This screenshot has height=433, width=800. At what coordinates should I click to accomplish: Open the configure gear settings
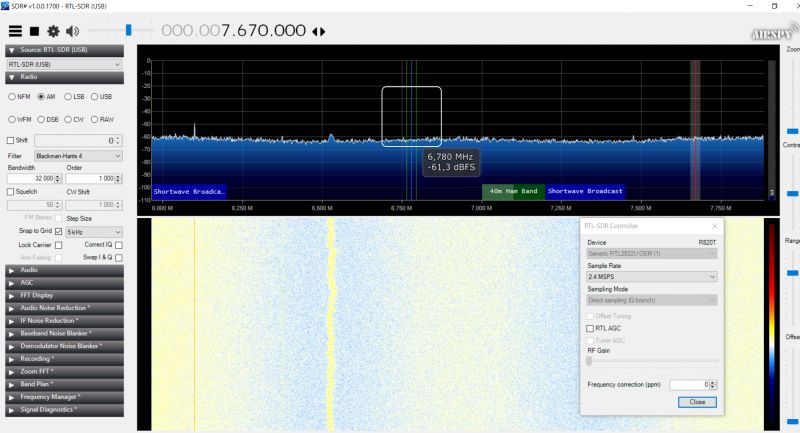tap(53, 31)
